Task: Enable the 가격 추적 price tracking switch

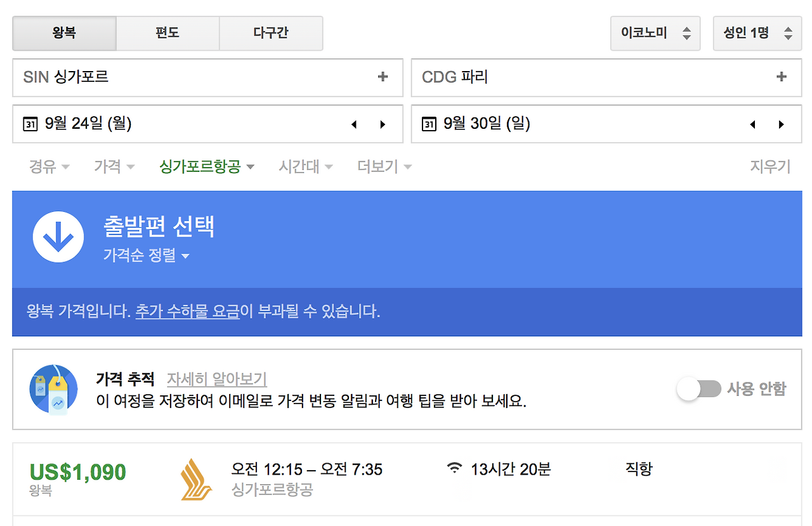Action: pos(698,389)
